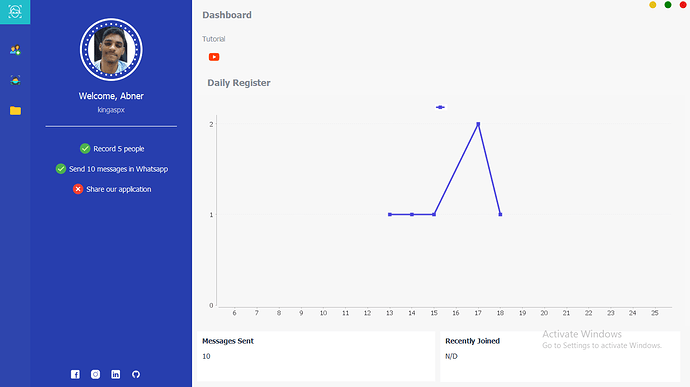
Task: Open the LinkedIn social icon
Action: tap(116, 374)
